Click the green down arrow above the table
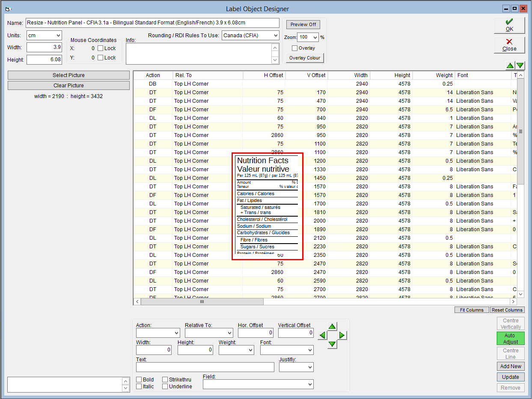Viewport: 532px width, 399px height. (x=520, y=66)
